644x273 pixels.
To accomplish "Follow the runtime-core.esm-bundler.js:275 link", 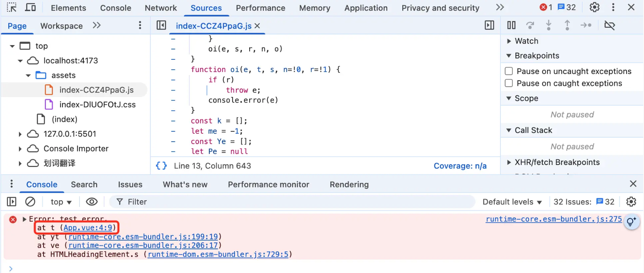I will point(554,219).
